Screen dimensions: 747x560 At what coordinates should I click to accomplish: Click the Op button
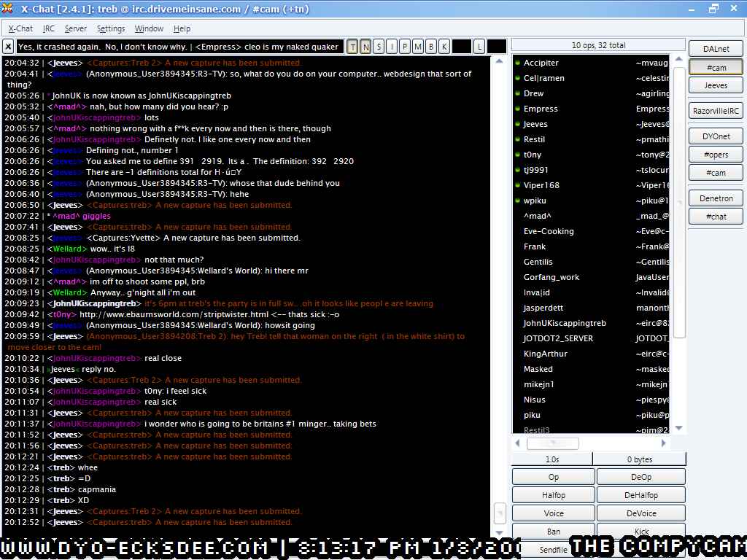[x=553, y=477]
